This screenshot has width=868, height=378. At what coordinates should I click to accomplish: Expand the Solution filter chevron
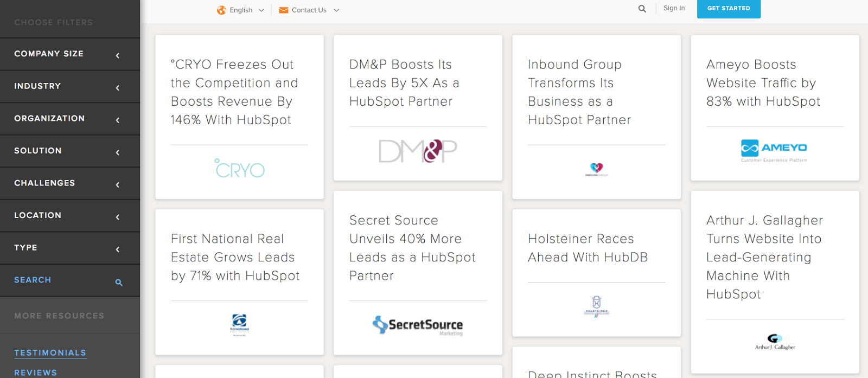[118, 152]
